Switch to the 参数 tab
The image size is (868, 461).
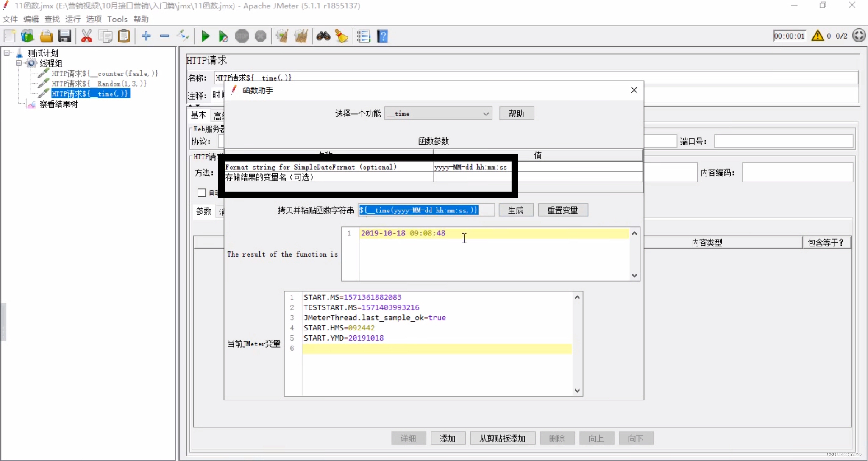coord(203,211)
